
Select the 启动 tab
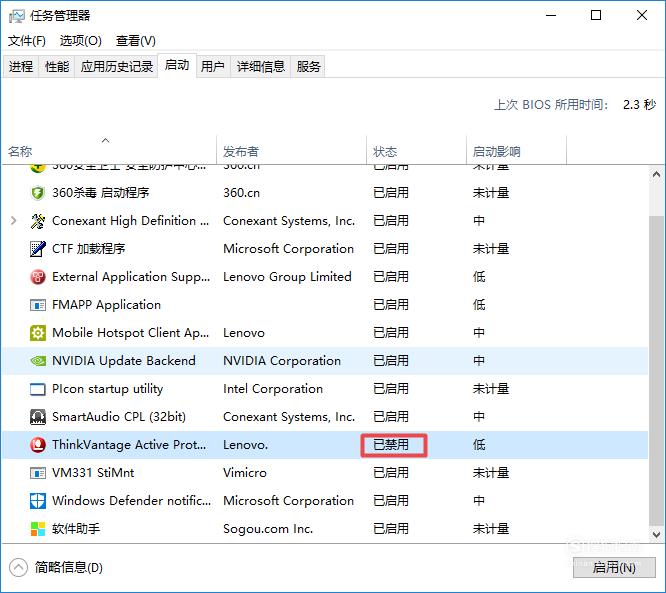[x=177, y=65]
